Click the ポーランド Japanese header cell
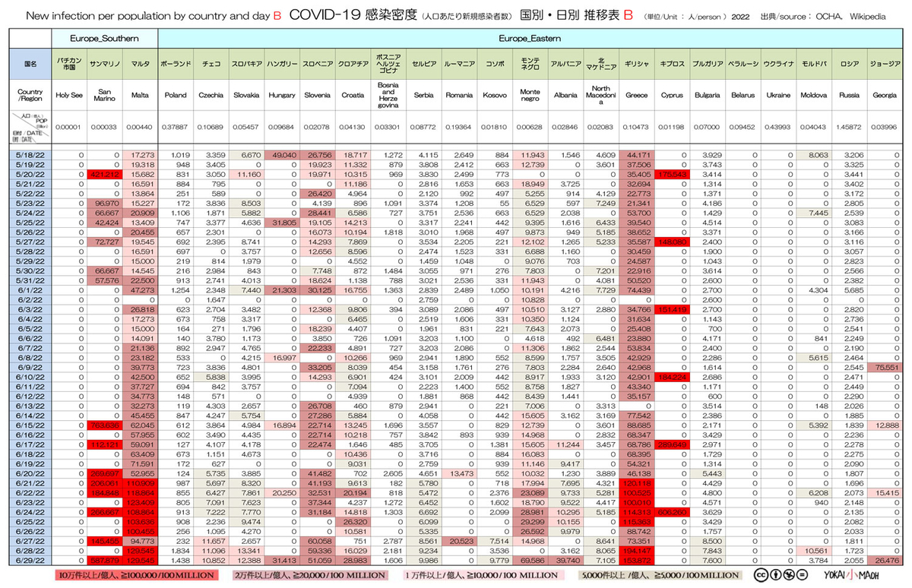 click(176, 65)
